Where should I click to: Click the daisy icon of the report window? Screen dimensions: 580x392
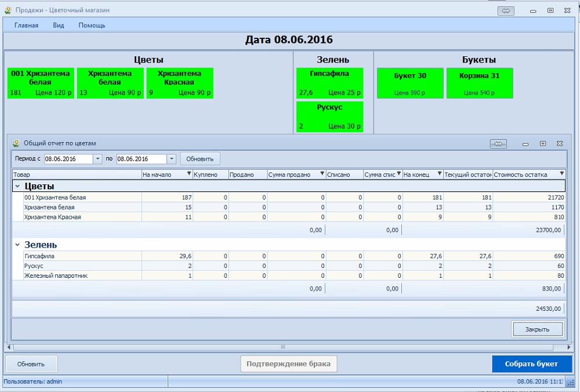coord(16,143)
